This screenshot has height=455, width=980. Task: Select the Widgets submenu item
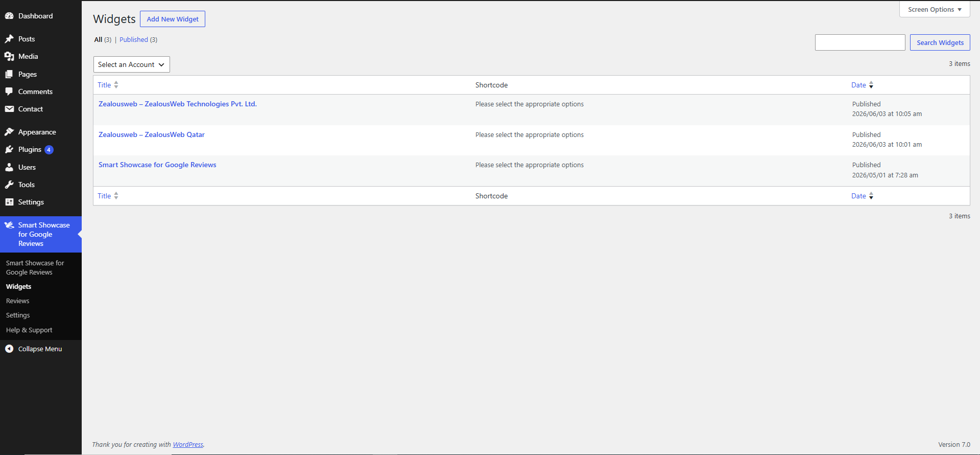click(x=19, y=286)
